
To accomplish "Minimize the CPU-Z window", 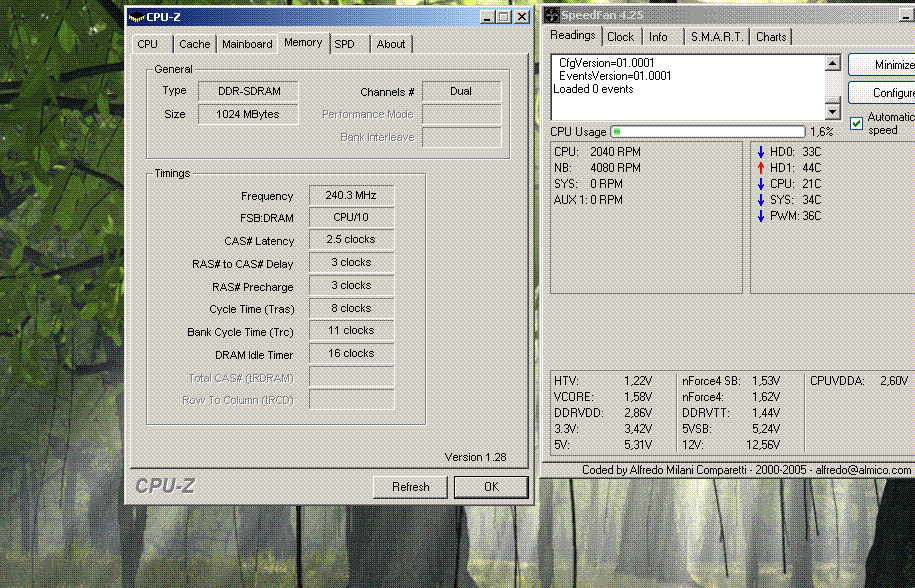I will [x=487, y=17].
